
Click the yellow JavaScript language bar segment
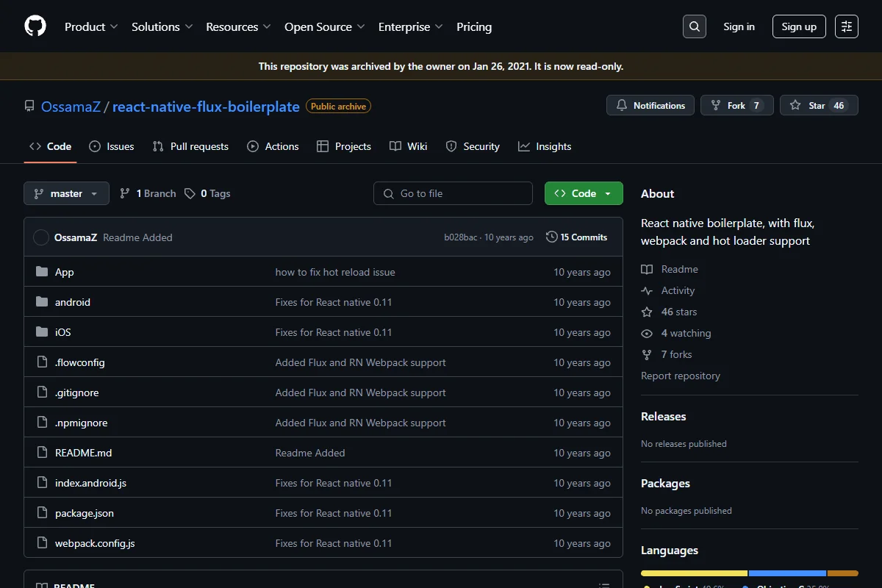pos(694,573)
